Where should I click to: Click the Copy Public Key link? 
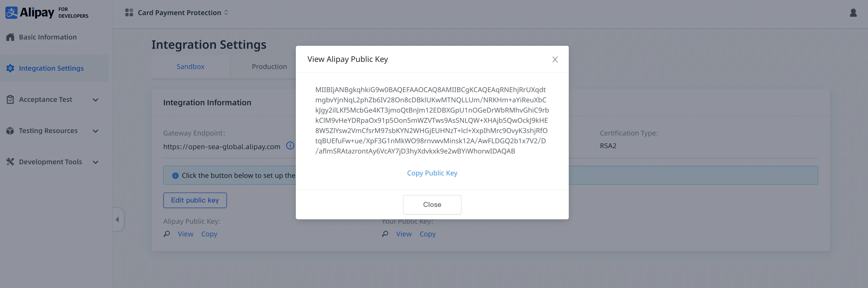tap(432, 173)
